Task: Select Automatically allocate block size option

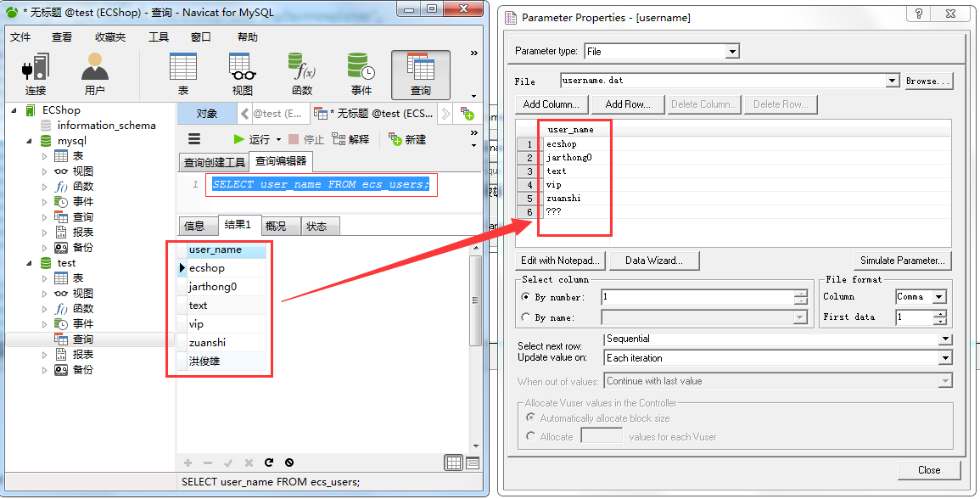Action: [x=530, y=418]
